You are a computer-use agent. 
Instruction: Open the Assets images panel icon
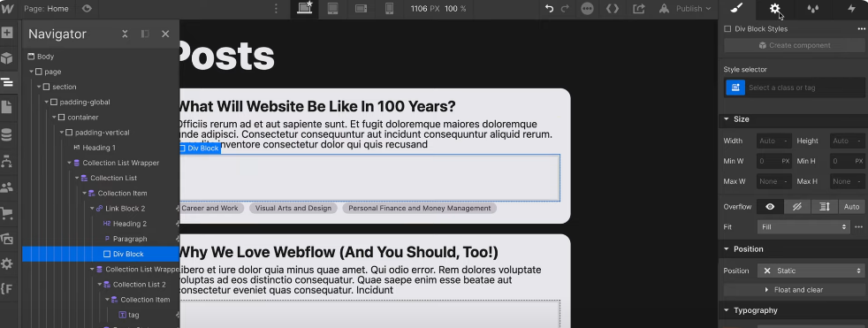(x=7, y=239)
